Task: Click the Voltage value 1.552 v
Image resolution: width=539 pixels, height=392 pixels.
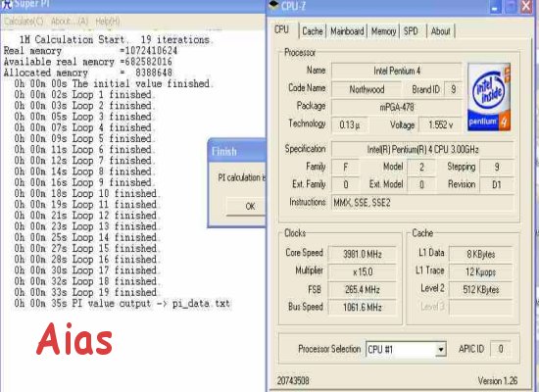Action: (440, 124)
